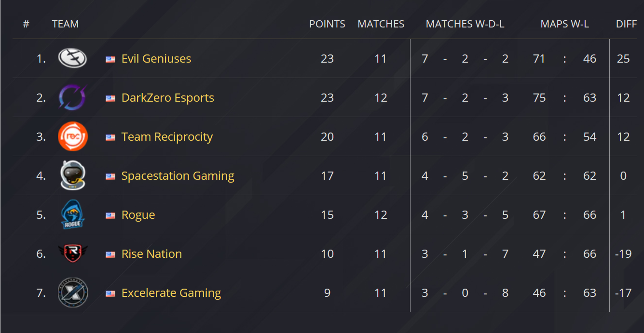Viewport: 644px width, 333px height.
Task: Click the flag icon beside Evil Geniuses
Action: point(110,59)
